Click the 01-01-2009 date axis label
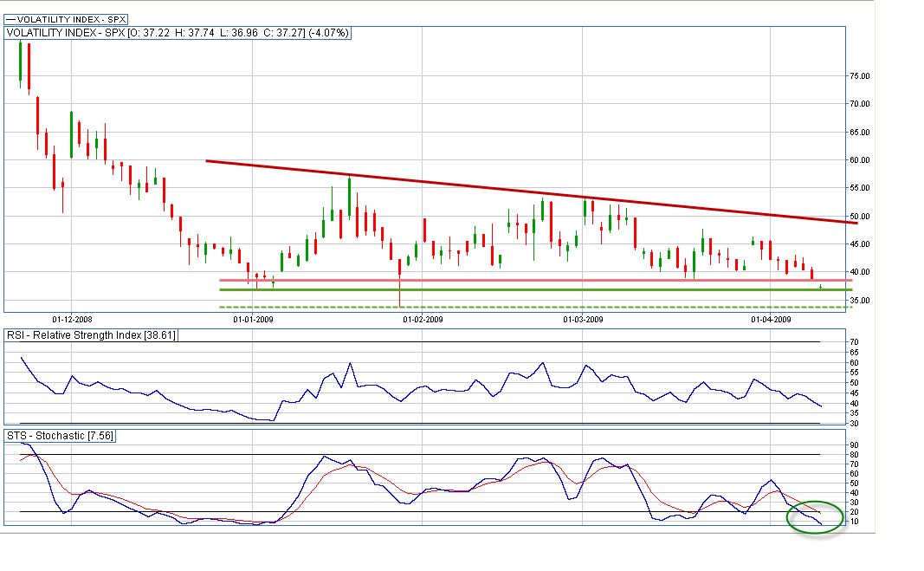 pos(253,320)
